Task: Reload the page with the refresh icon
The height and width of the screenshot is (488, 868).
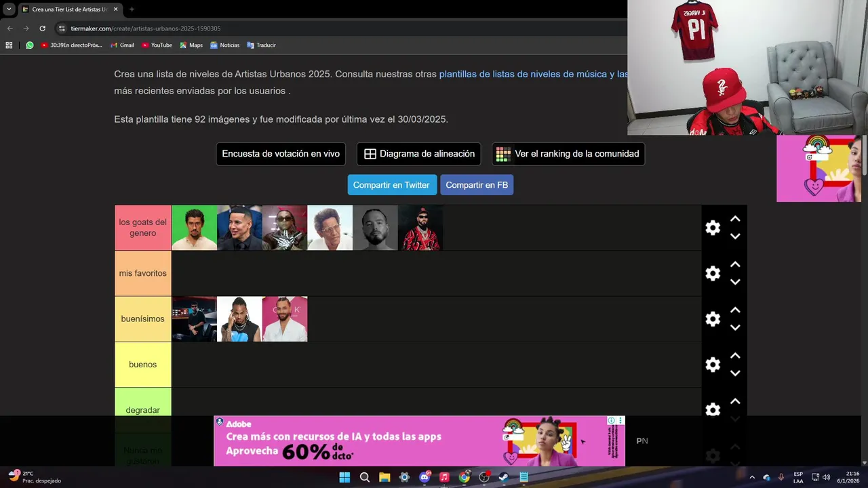Action: pos(42,28)
